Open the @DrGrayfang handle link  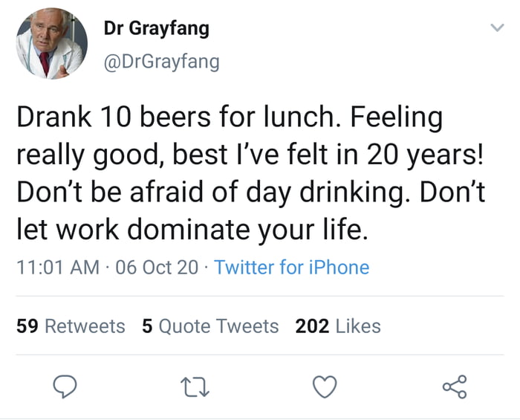[161, 62]
